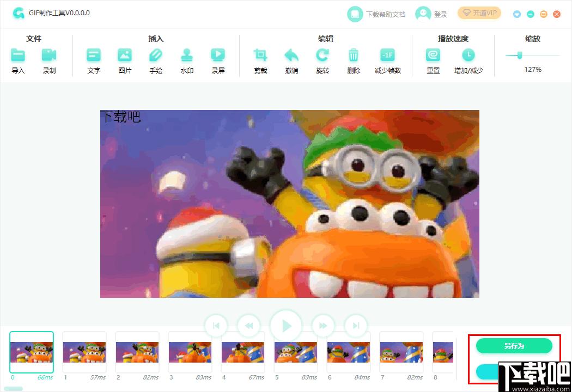The width and height of the screenshot is (572, 392).
Task: Delete the frame using the 删除 trash icon
Action: [x=354, y=56]
